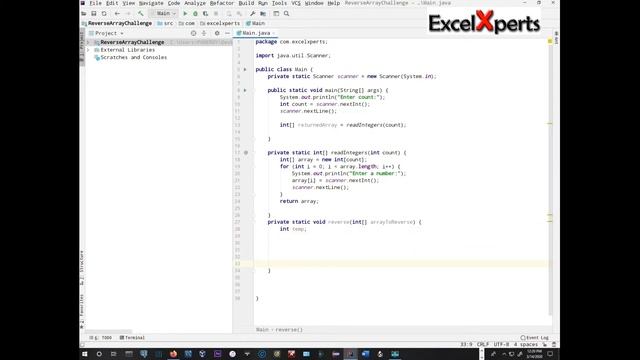Open the Refactor menu
640x360 pixels.
(x=222, y=3)
